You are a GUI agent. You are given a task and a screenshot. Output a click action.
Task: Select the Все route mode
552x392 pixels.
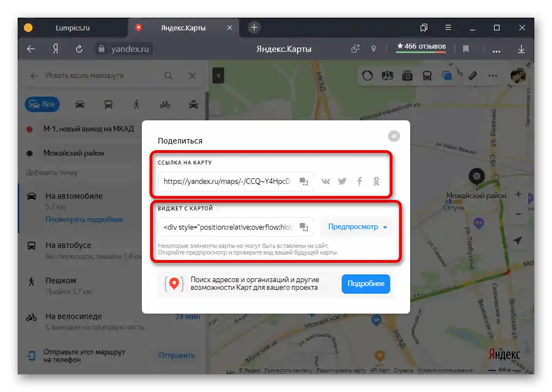point(42,104)
